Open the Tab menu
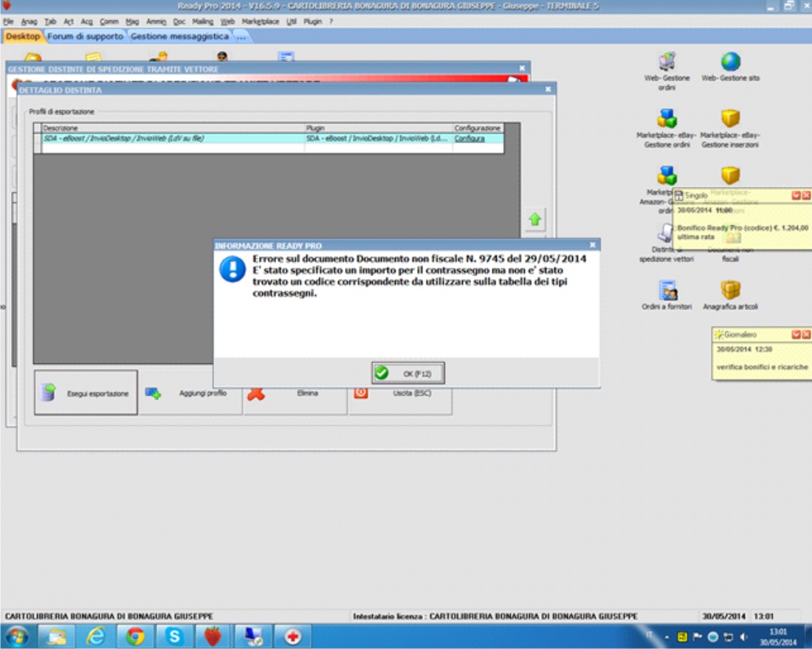This screenshot has height=649, width=812. (50, 21)
